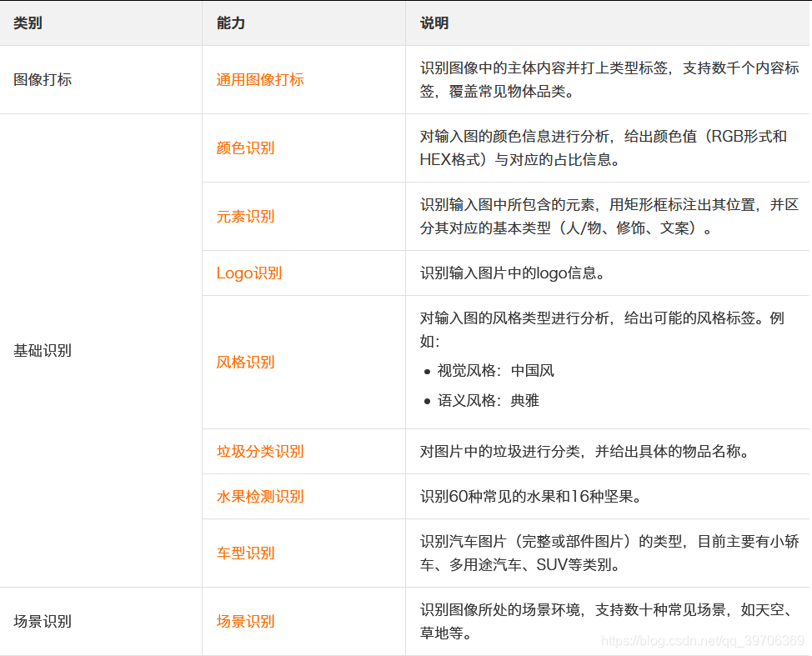Click the 水果检测识别 link

(260, 497)
